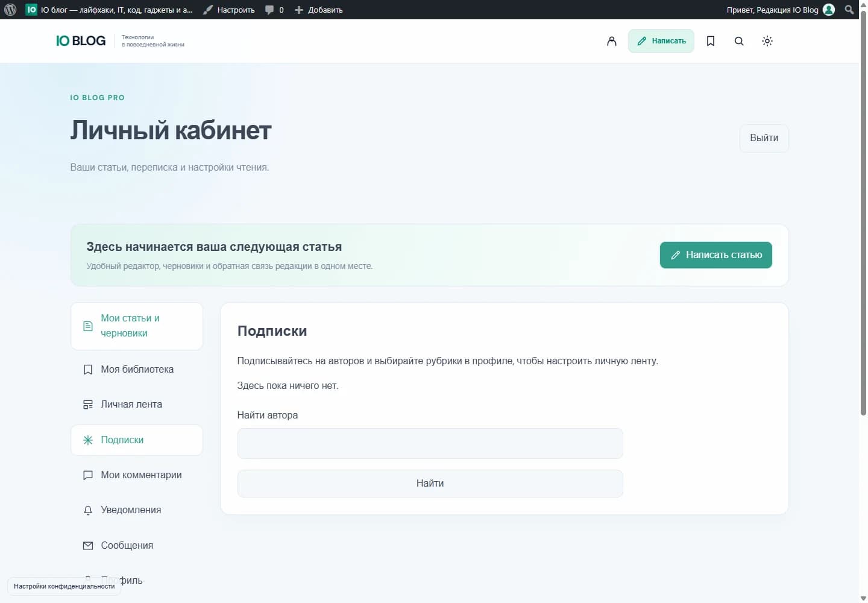This screenshot has width=868, height=603.
Task: Click the Найти search button
Action: point(430,484)
